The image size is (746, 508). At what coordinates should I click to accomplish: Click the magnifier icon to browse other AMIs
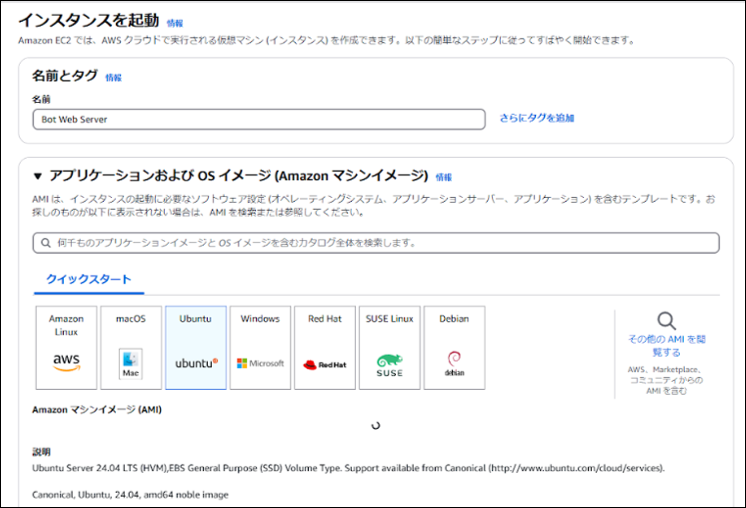coord(666,321)
